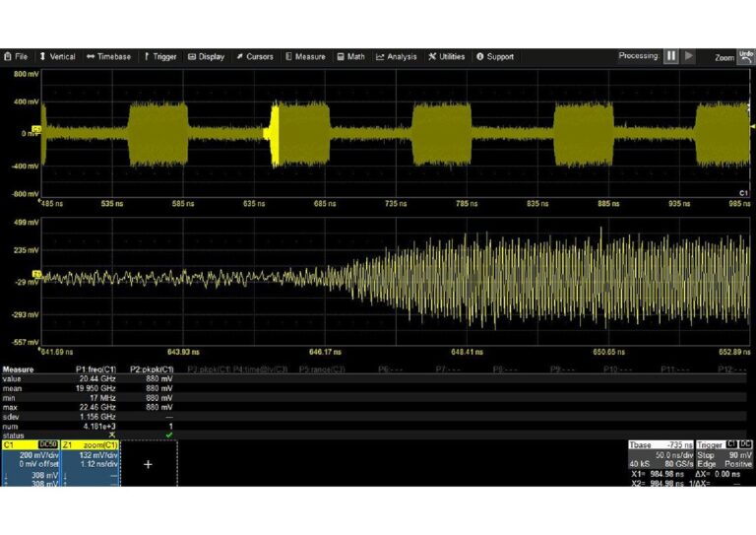This screenshot has height=535, width=756.
Task: Click the Positive trigger slope text
Action: [x=737, y=464]
